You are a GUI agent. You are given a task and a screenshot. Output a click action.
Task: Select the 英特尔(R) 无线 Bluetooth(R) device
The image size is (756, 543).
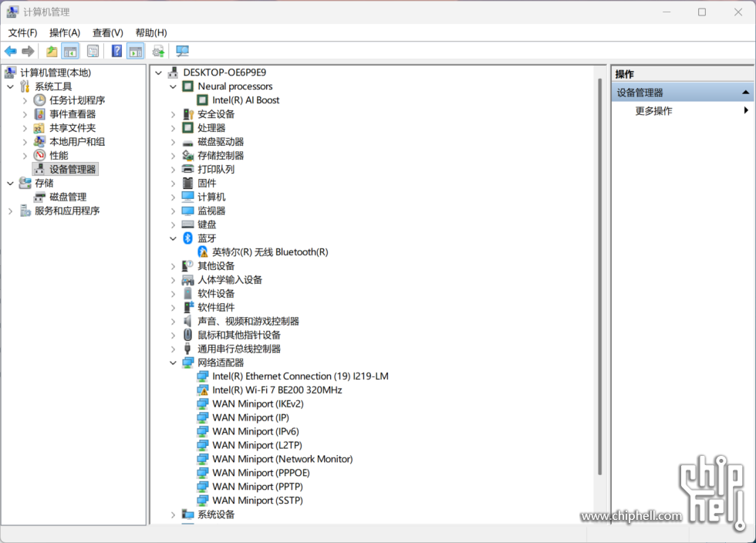(x=270, y=252)
